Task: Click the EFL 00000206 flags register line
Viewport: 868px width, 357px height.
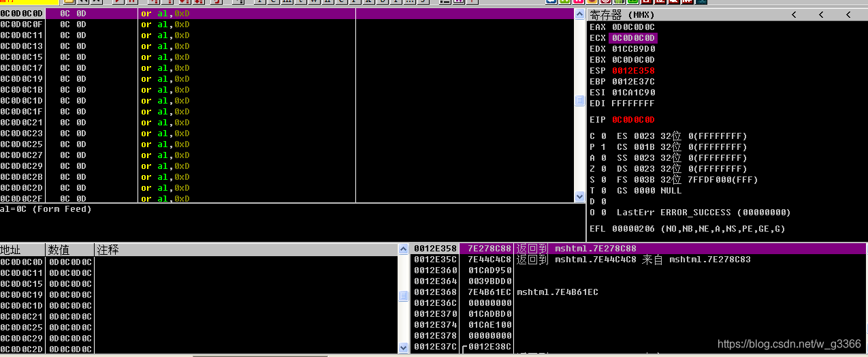Action: (688, 229)
